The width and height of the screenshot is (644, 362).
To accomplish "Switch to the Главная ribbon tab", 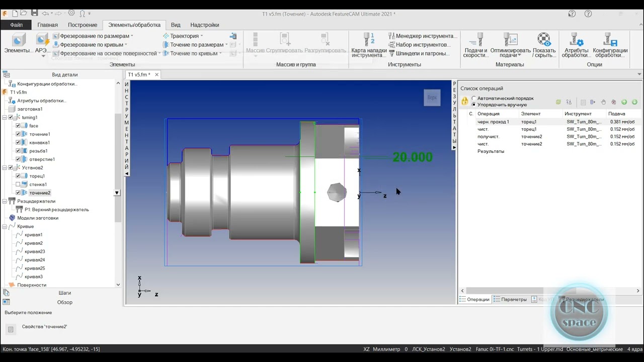I will (x=47, y=25).
